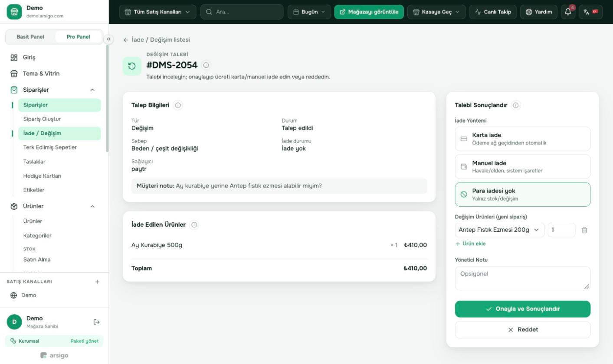
Task: Open the Bugün date dropdown
Action: [309, 12]
